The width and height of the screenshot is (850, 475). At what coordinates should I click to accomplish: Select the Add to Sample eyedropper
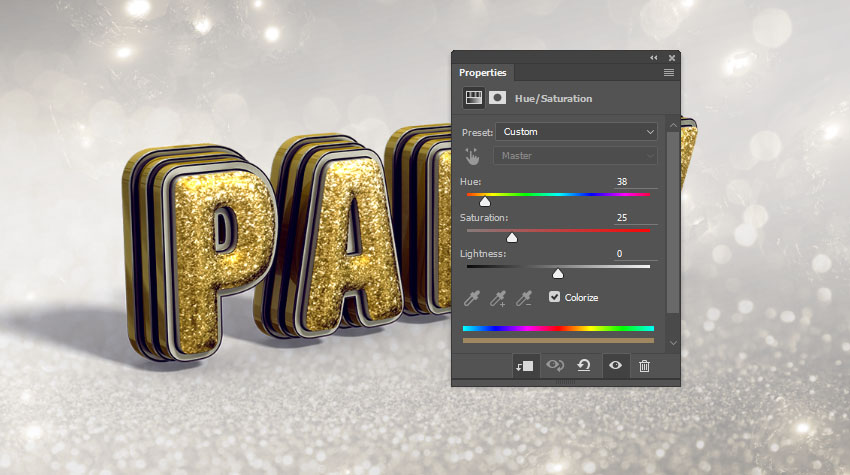498,298
